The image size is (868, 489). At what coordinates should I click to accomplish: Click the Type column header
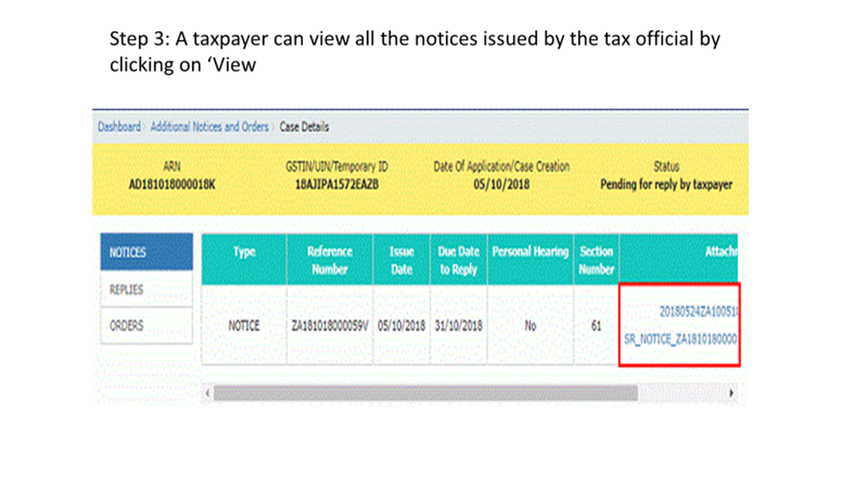tap(245, 252)
